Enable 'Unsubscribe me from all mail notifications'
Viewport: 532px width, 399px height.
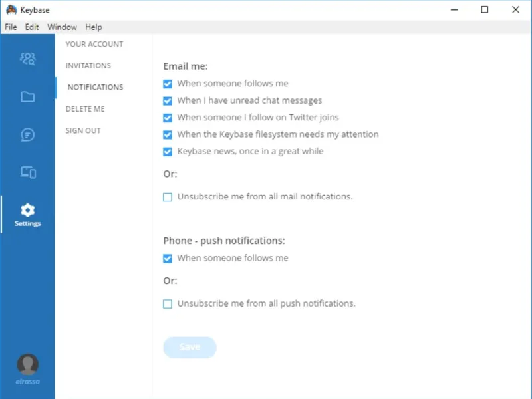(x=168, y=197)
